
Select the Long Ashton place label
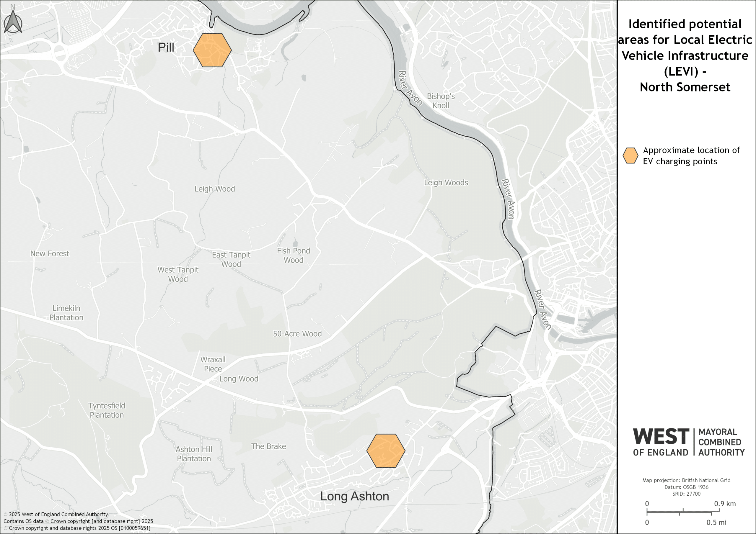coord(355,496)
